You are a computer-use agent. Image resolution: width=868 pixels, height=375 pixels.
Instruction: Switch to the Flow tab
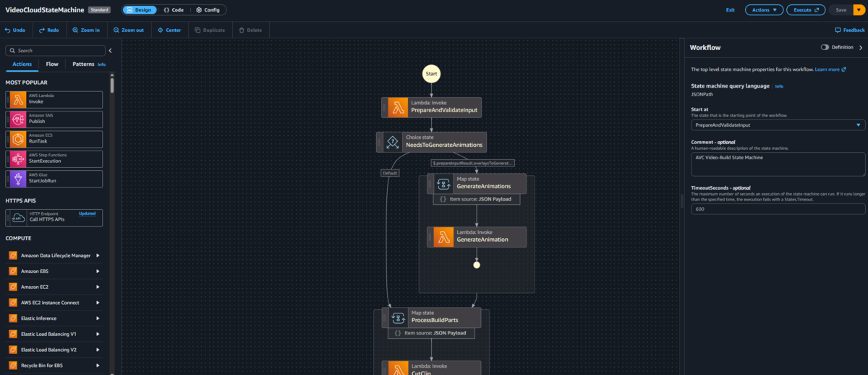[x=52, y=64]
